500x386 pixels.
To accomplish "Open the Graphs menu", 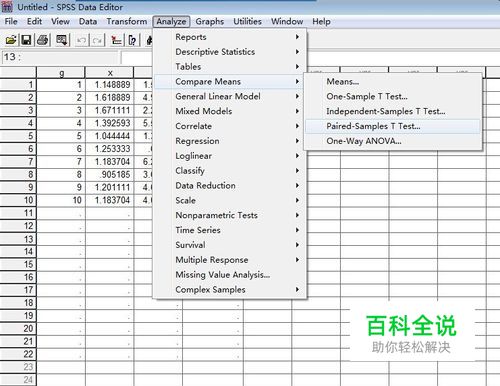I will (x=210, y=21).
